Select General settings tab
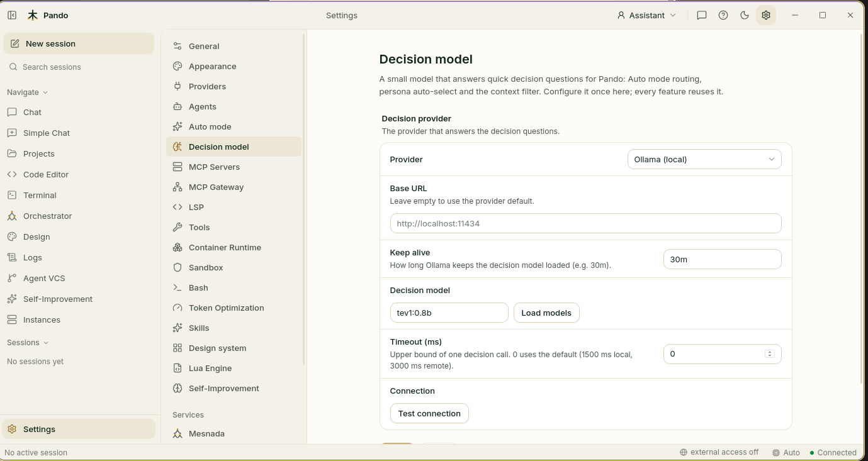The image size is (868, 461). (234, 46)
